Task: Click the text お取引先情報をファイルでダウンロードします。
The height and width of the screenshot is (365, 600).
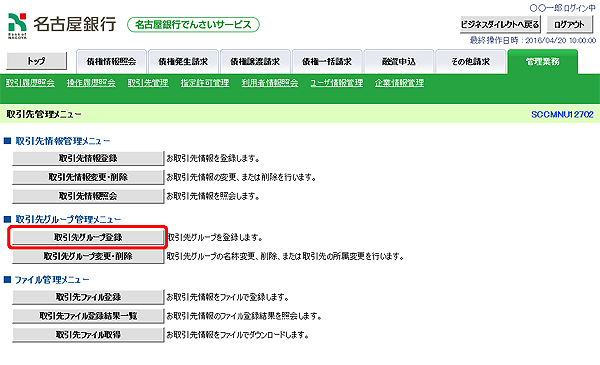Action: coord(237,335)
